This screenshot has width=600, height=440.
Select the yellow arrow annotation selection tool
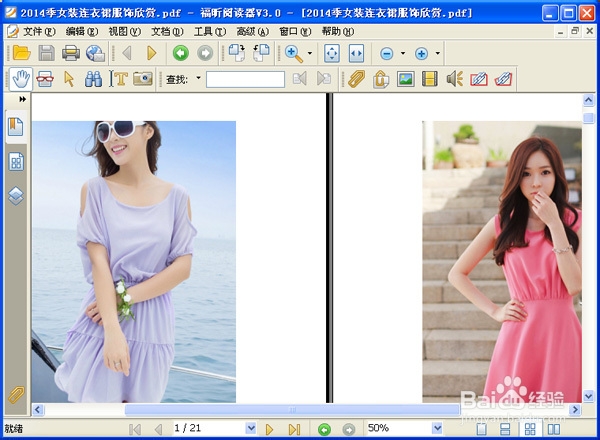69,79
